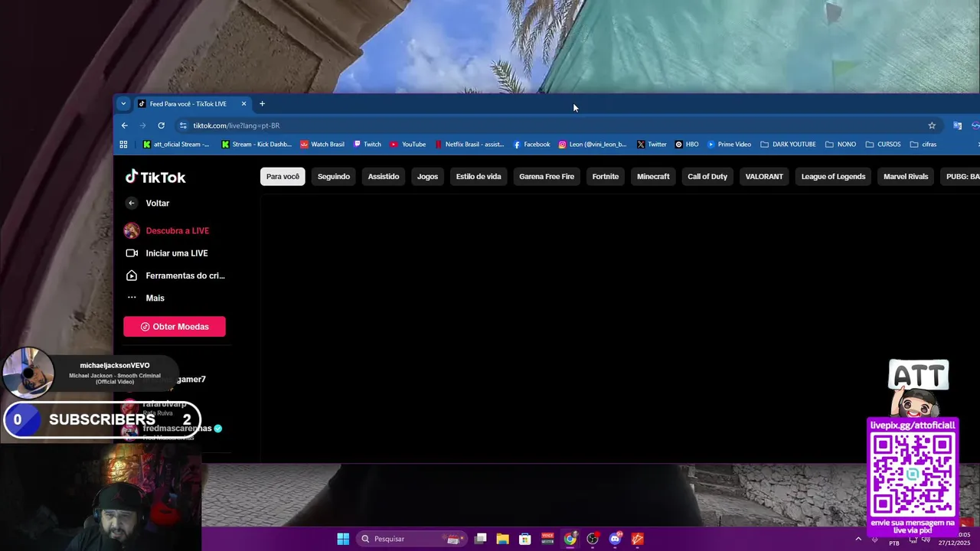The image size is (980, 551).
Task: Open the Netflix Brasil bookmark
Action: [469, 145]
